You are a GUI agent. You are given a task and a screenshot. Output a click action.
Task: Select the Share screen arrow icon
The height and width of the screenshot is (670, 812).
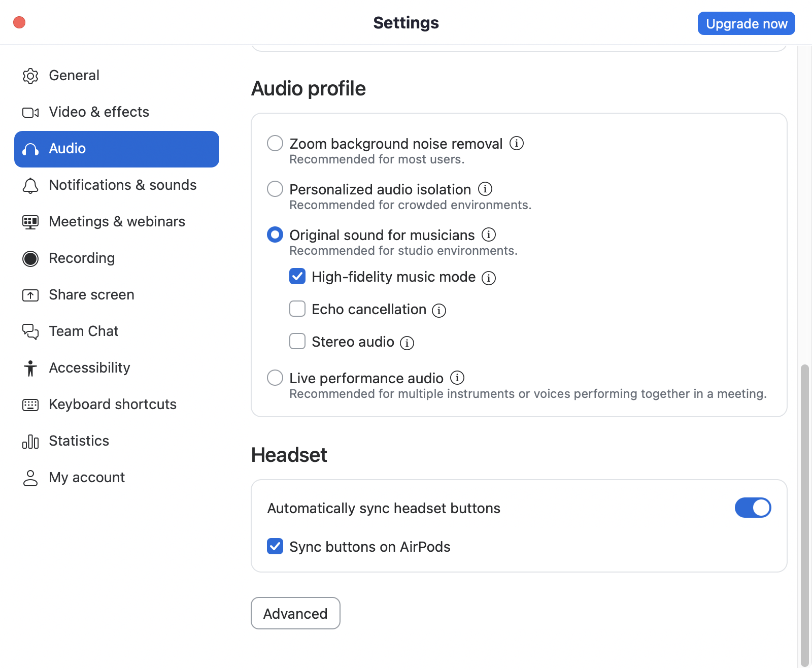click(x=30, y=295)
